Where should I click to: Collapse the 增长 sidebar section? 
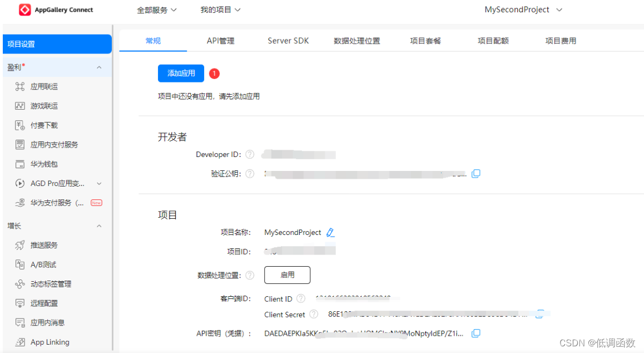pyautogui.click(x=99, y=226)
